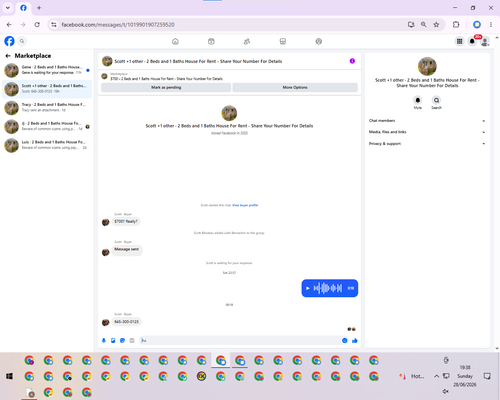
Task: Show hidden tray icons chevron
Action: tap(436, 376)
